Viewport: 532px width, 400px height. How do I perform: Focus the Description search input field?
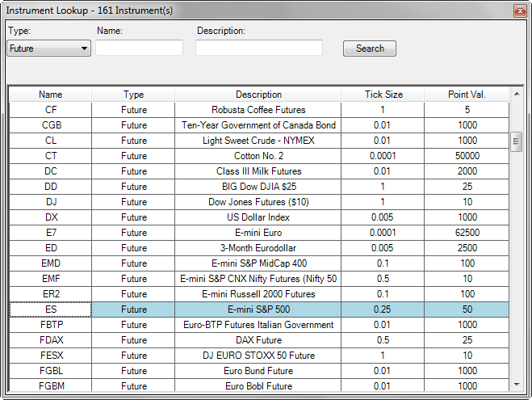[259, 48]
